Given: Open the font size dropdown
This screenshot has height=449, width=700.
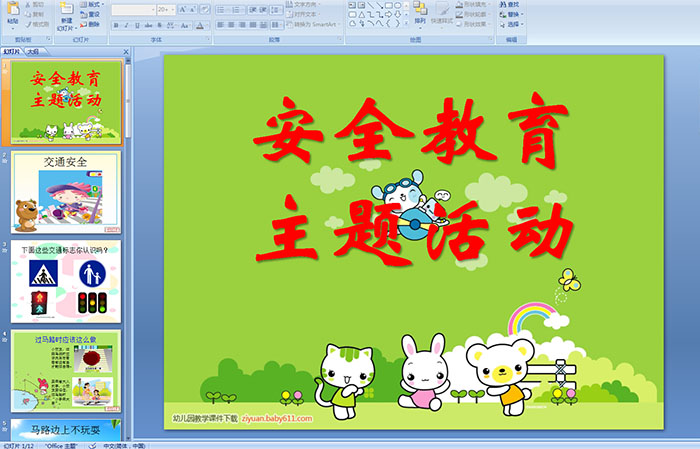Looking at the screenshot, I should 172,10.
